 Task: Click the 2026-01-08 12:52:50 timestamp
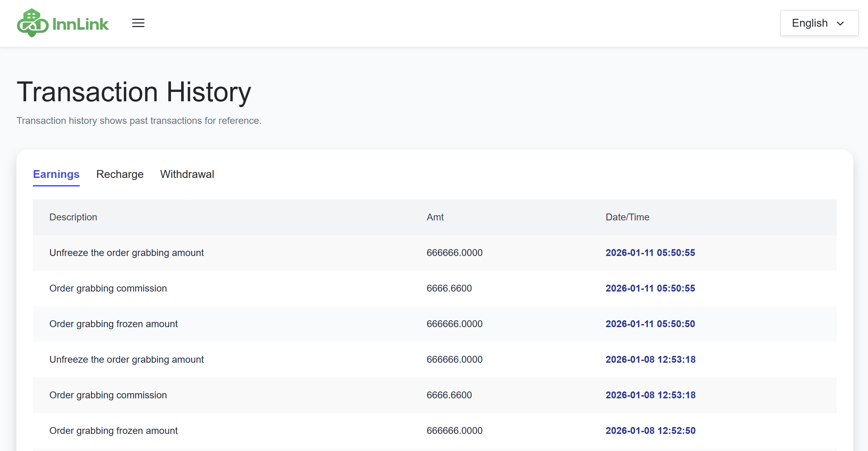650,430
